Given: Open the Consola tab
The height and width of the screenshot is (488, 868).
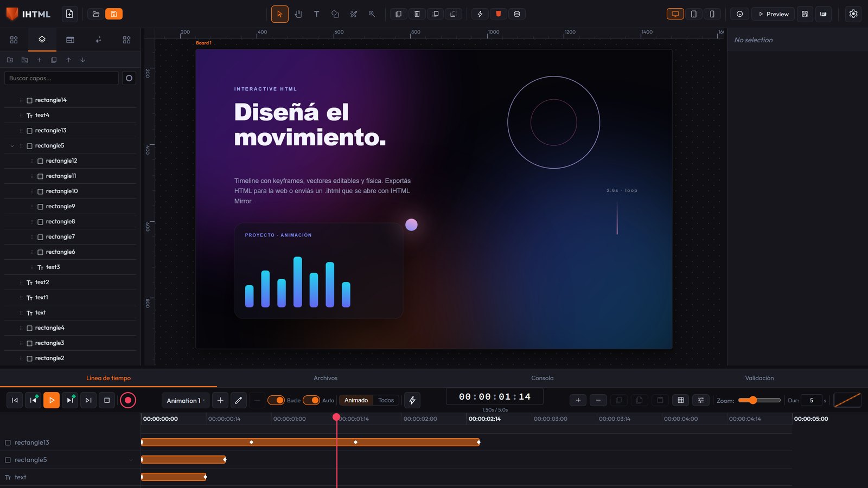Looking at the screenshot, I should (x=542, y=378).
